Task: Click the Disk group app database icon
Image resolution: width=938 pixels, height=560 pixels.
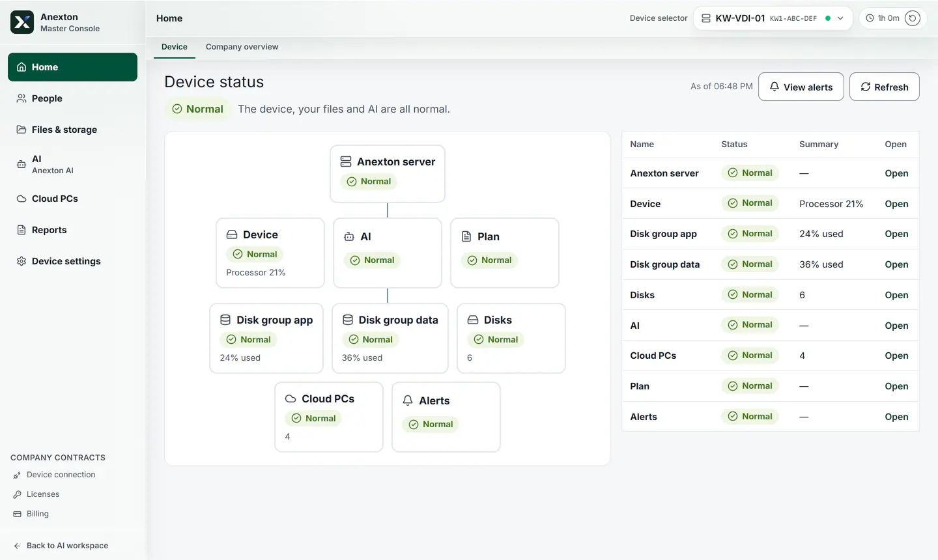Action: click(x=225, y=320)
